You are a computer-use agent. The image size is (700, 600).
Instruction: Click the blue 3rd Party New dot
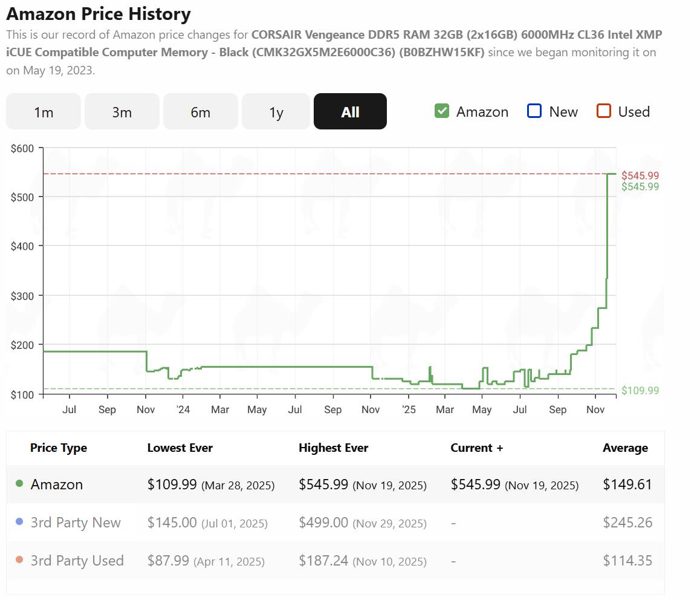point(19,521)
